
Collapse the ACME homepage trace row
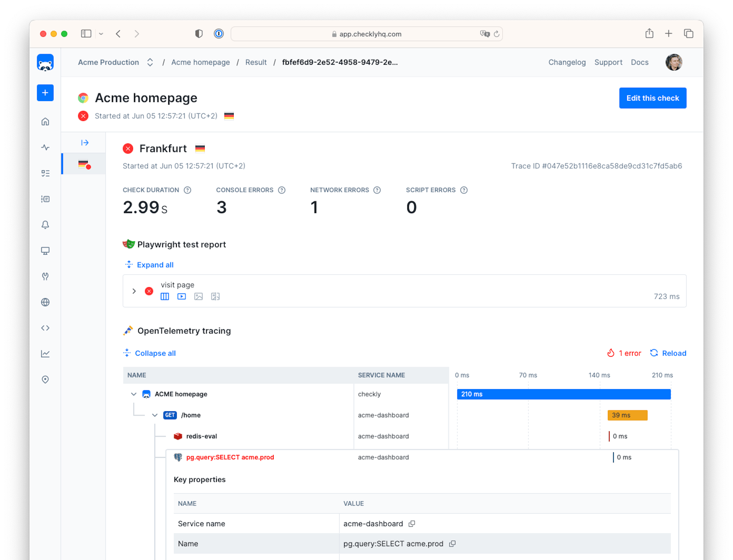pos(134,394)
